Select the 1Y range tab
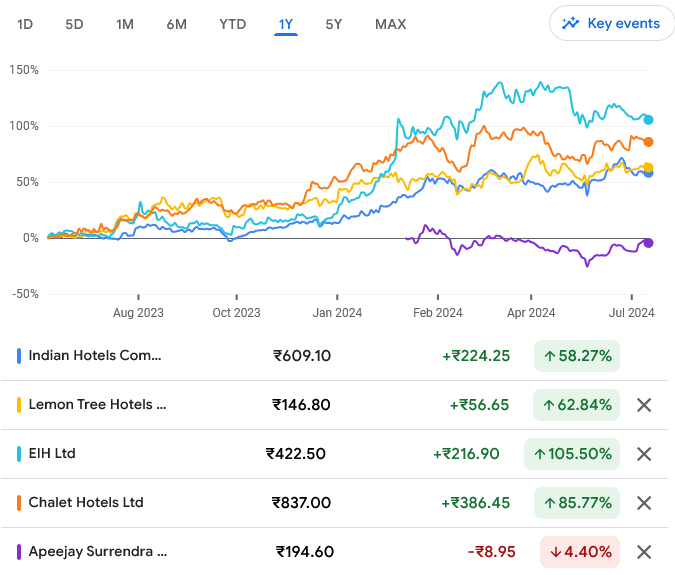Screen dimensions: 675x575 tap(286, 24)
